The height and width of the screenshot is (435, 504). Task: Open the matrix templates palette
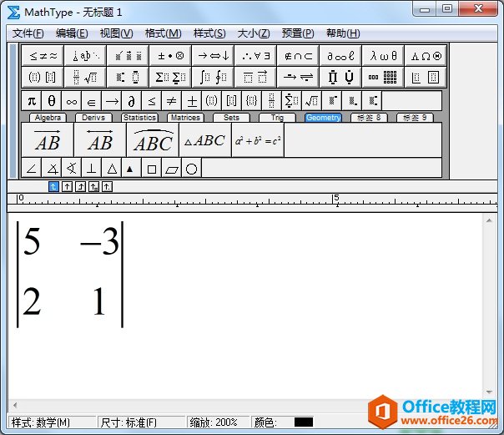[x=384, y=78]
